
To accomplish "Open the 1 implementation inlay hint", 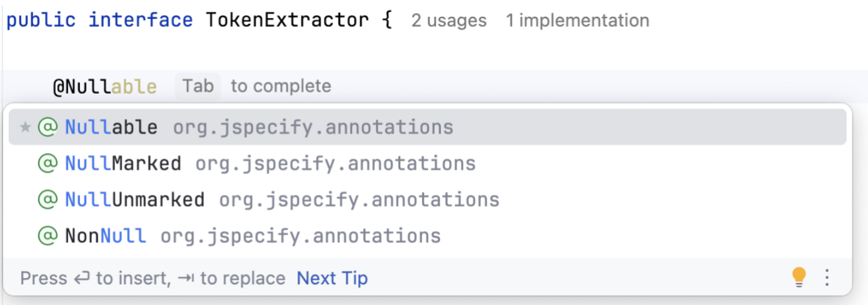I will point(577,21).
